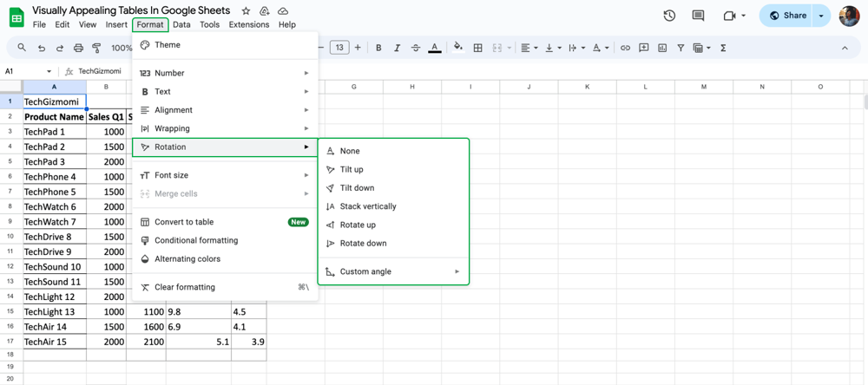Click the borders grid icon
The width and height of the screenshot is (868, 385).
477,48
